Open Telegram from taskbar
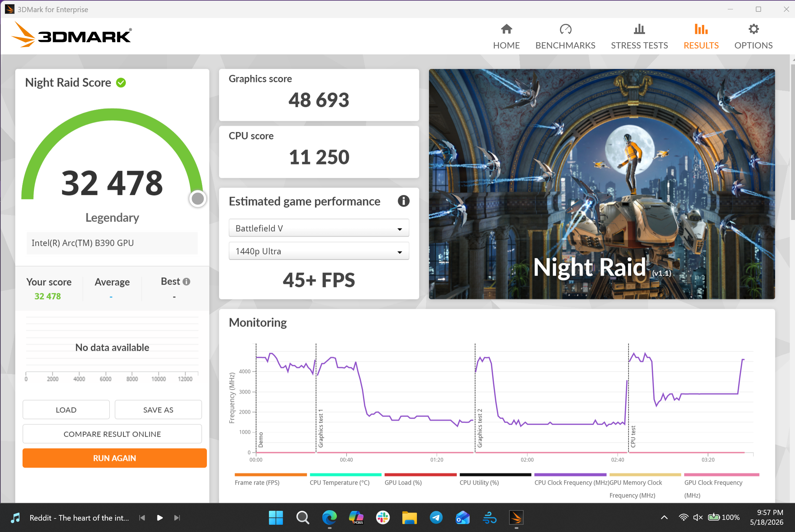Image resolution: width=795 pixels, height=532 pixels. click(436, 518)
